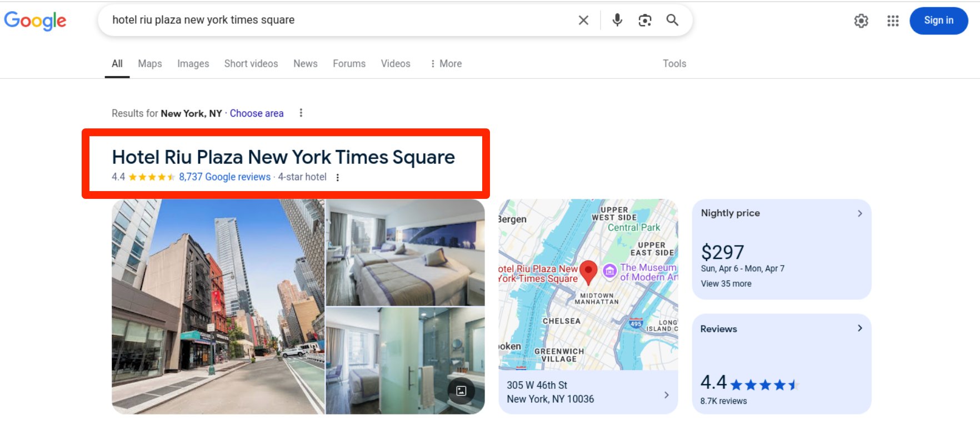Click the Sign in button
Screen dimensions: 980x430
click(x=938, y=21)
